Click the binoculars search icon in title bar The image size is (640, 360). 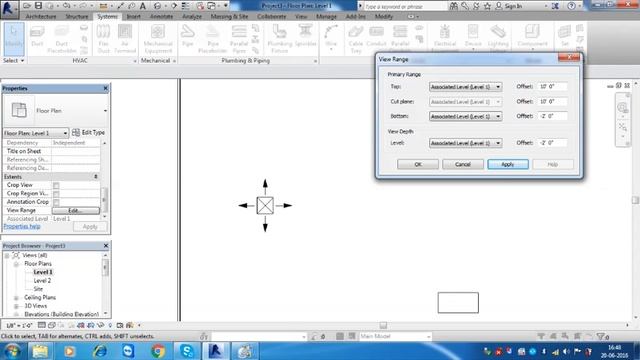coord(454,6)
